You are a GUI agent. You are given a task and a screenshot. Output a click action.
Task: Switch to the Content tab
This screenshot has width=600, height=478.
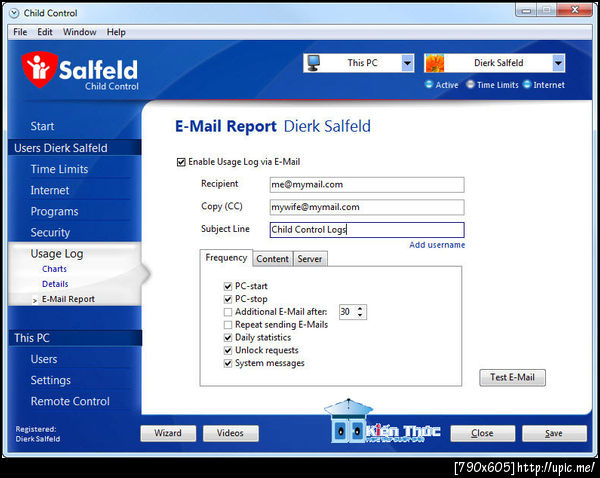(x=272, y=259)
